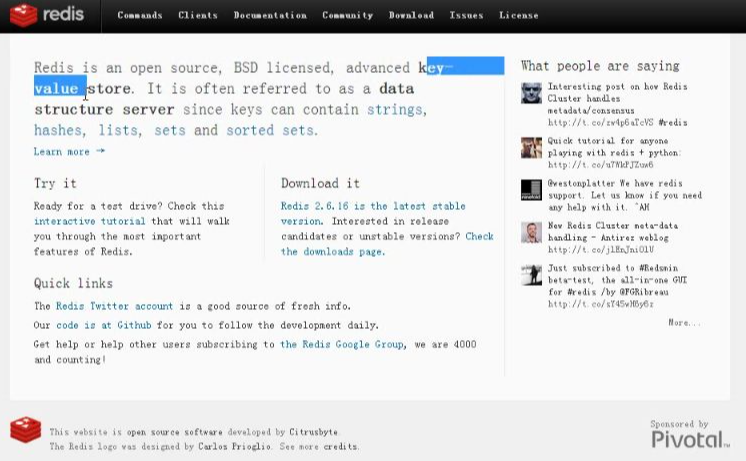
Task: Open the License nav item
Action: [519, 15]
